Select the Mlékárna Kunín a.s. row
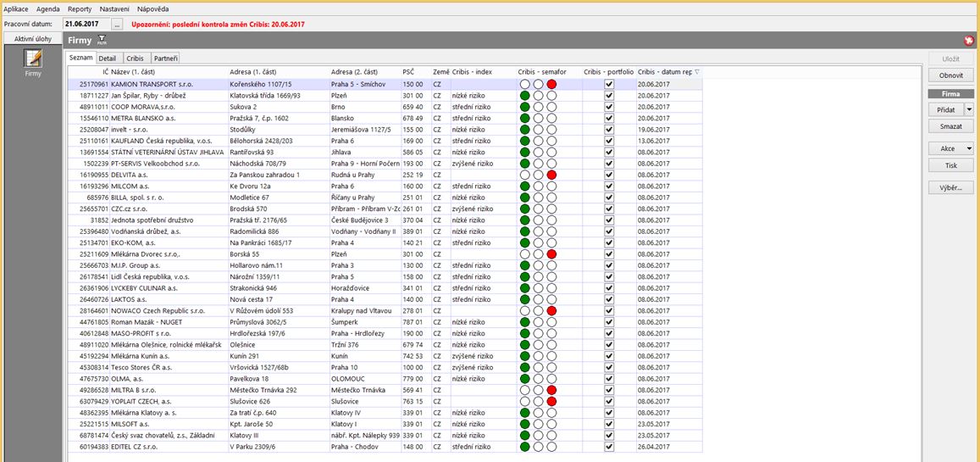The width and height of the screenshot is (980, 462). click(385, 356)
